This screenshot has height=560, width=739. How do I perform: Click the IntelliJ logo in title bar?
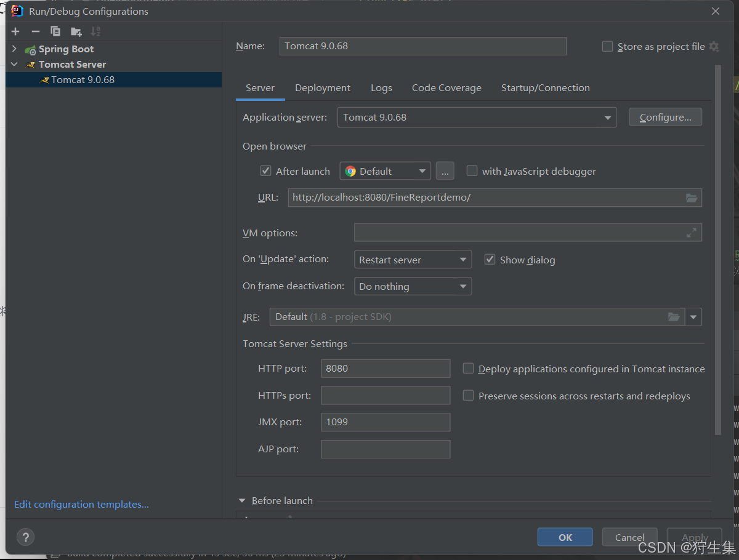pos(17,10)
